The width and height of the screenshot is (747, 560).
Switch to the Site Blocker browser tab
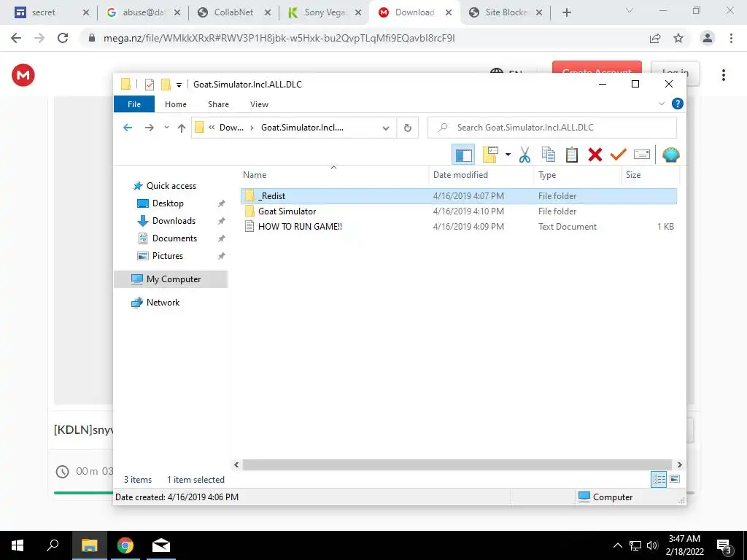pyautogui.click(x=506, y=12)
